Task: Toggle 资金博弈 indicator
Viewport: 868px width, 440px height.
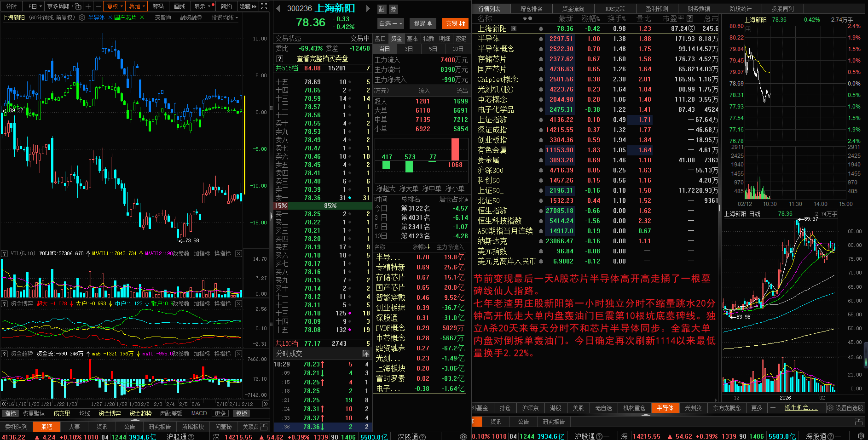Action: 110,413
